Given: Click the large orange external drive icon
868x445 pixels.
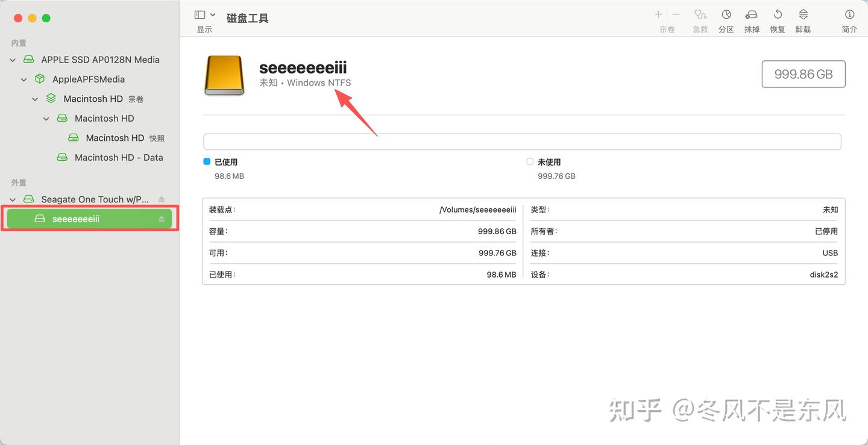Looking at the screenshot, I should tap(224, 76).
